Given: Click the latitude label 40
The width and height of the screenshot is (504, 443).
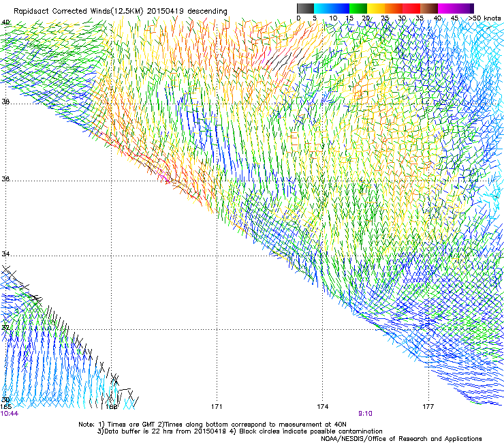Looking at the screenshot, I should (x=5, y=22).
